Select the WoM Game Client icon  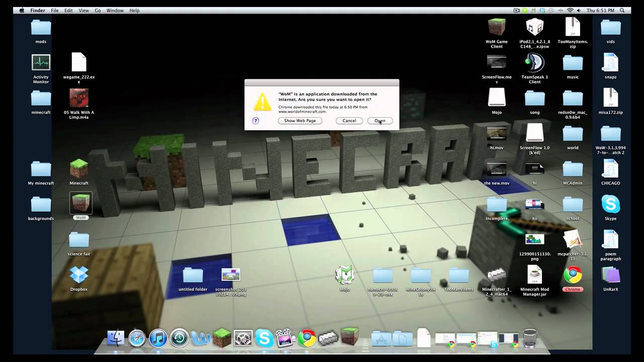pos(497,27)
